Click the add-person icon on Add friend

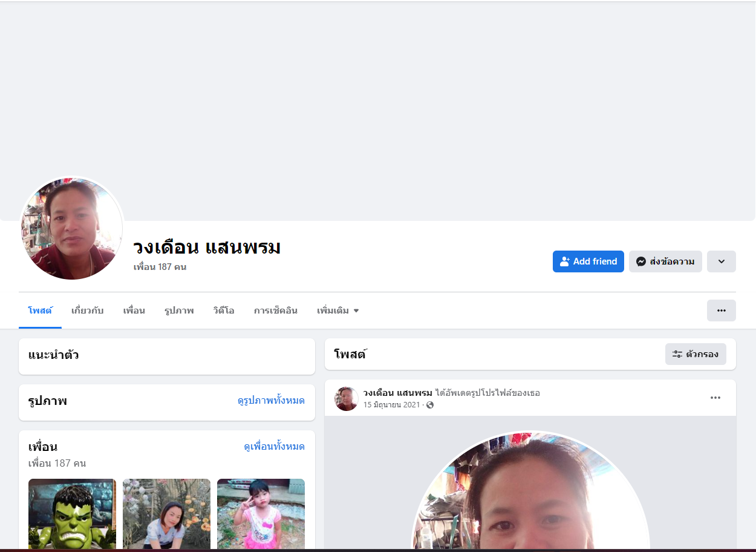tap(565, 261)
